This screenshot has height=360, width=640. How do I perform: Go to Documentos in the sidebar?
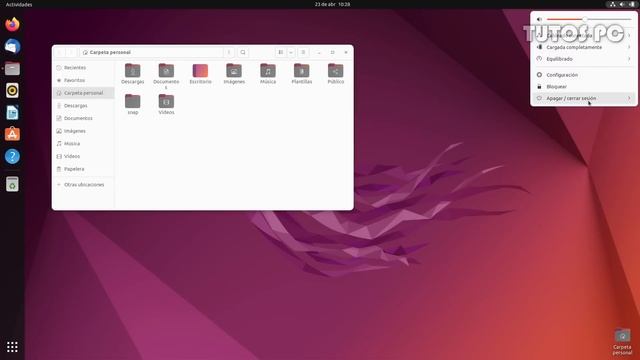(x=84, y=118)
